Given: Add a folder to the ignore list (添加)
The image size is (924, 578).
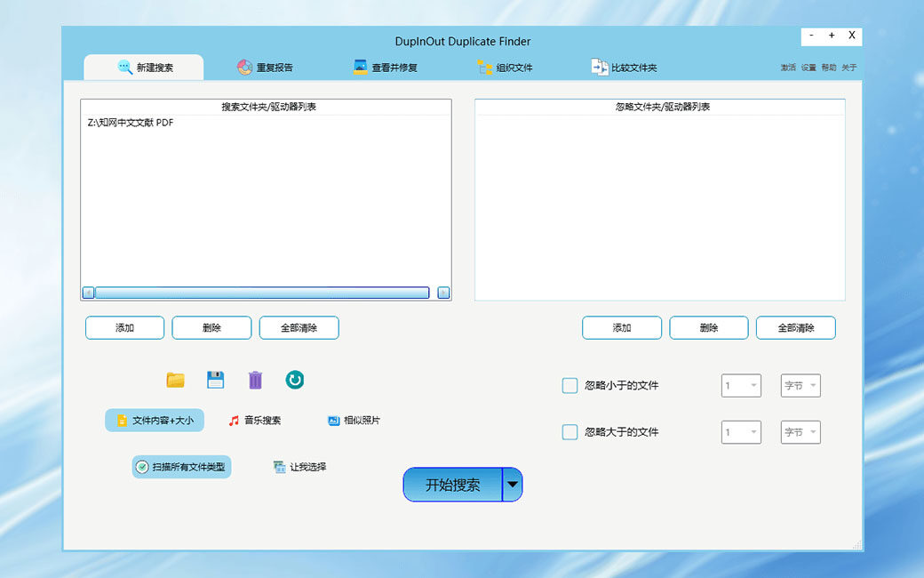Looking at the screenshot, I should click(622, 328).
